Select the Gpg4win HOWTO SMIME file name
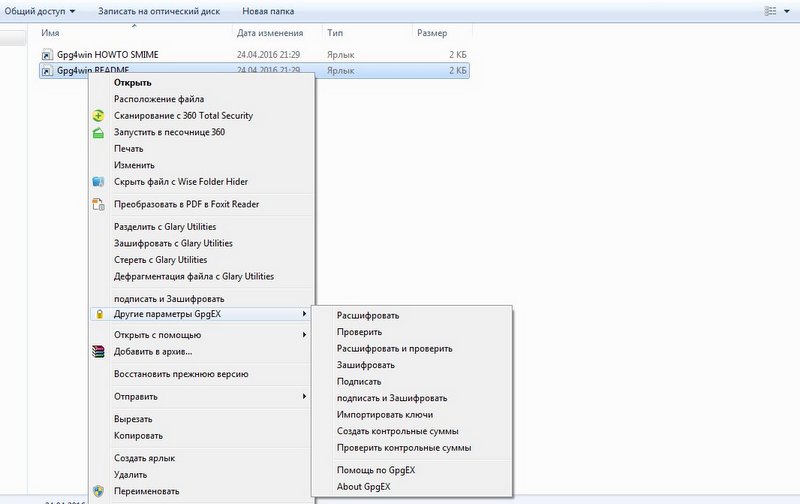Image resolution: width=800 pixels, height=504 pixels. click(108, 55)
